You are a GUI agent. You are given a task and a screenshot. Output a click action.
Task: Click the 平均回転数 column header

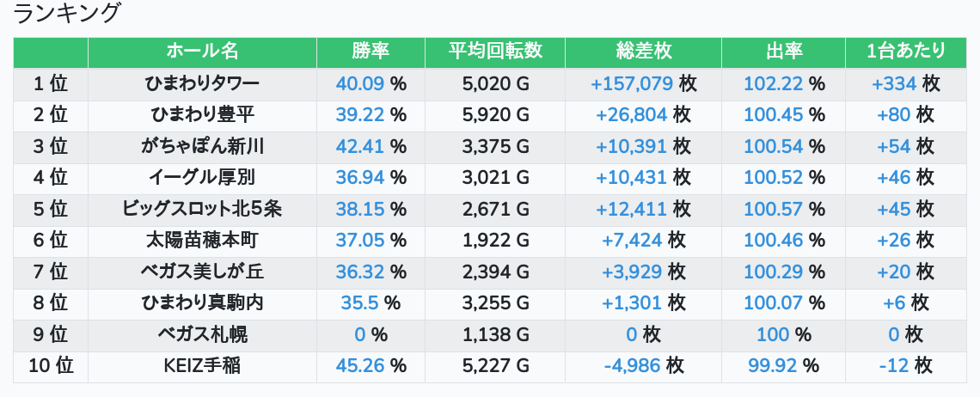(495, 52)
